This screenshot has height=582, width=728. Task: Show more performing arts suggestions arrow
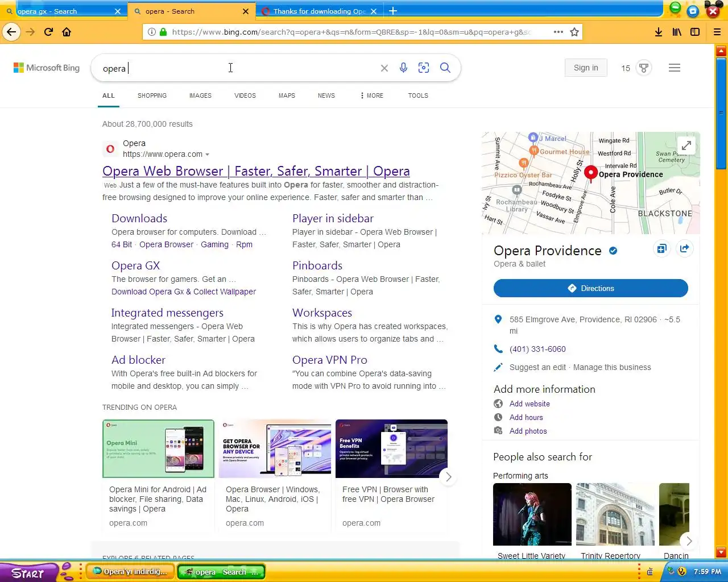pos(689,541)
